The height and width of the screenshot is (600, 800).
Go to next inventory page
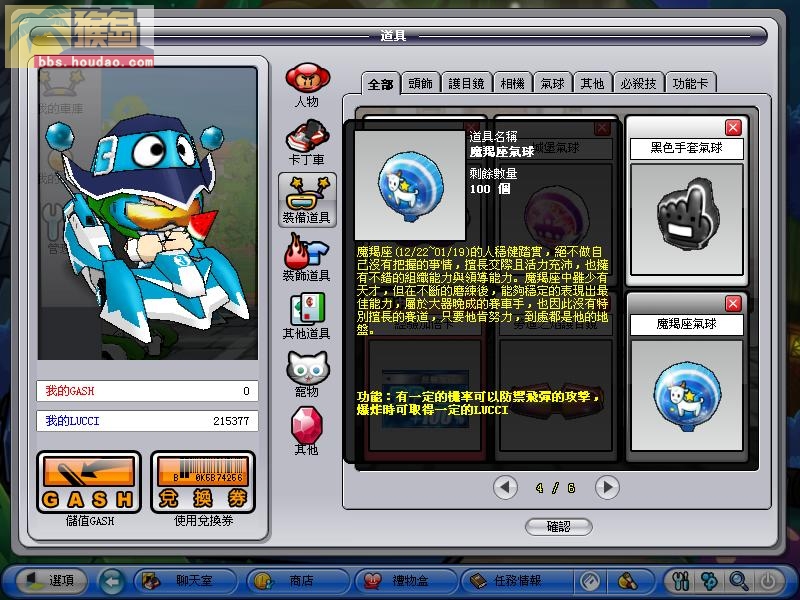(x=607, y=487)
